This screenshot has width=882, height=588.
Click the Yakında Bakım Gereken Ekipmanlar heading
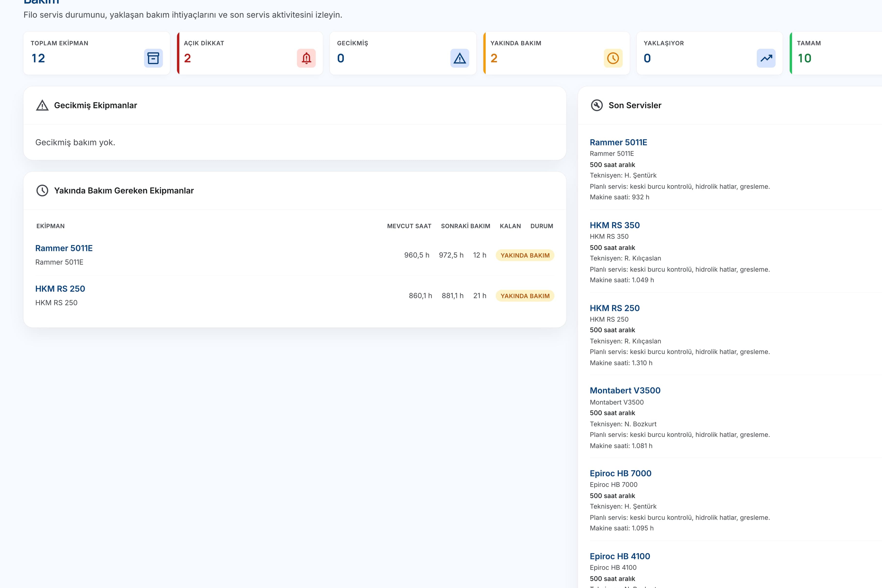(124, 191)
